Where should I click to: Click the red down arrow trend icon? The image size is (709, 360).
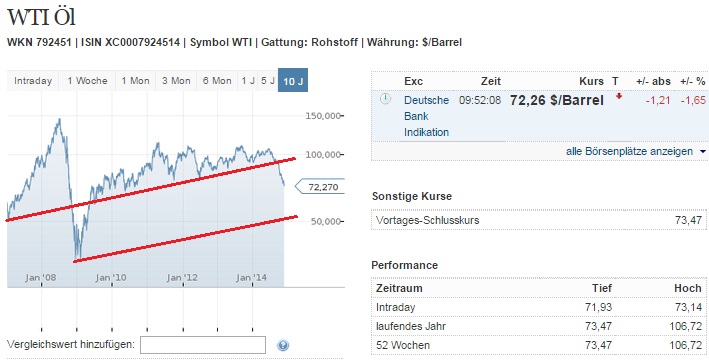point(619,96)
